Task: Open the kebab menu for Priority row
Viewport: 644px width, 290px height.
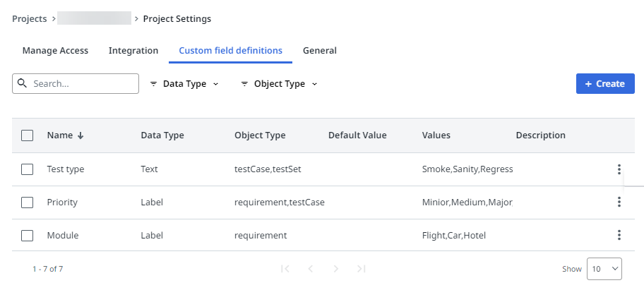Action: tap(619, 203)
